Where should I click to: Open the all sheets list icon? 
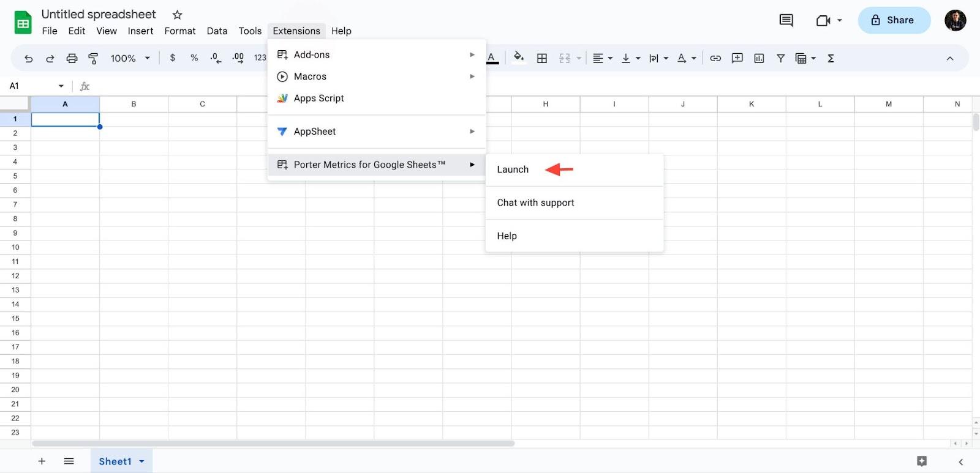[x=69, y=461]
